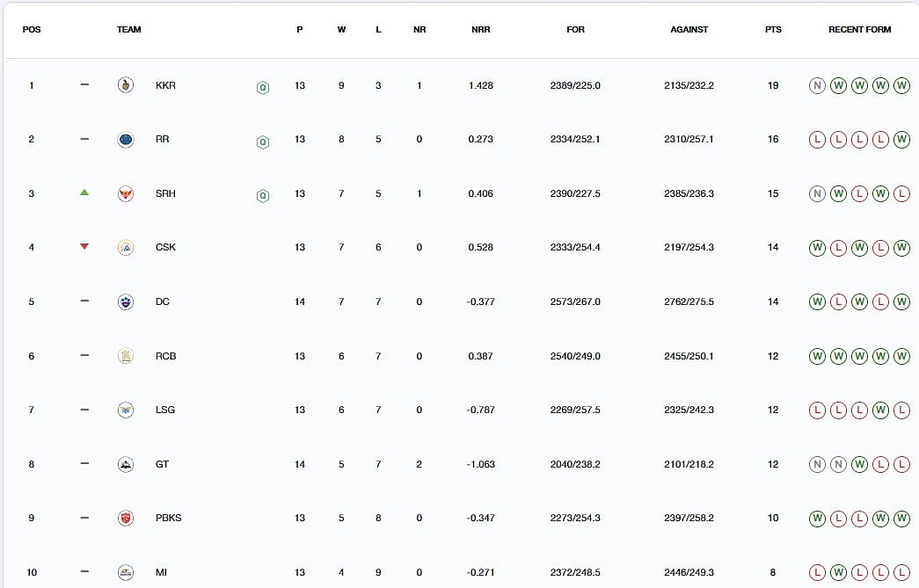Open the GT team name link
919x588 pixels.
[162, 464]
